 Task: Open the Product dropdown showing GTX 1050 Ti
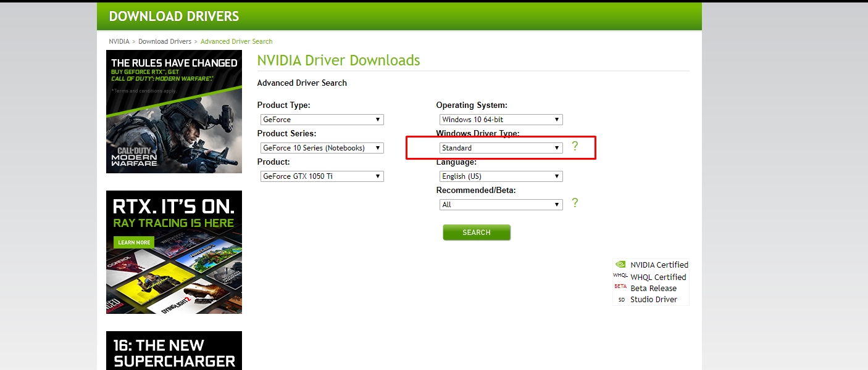coord(322,176)
